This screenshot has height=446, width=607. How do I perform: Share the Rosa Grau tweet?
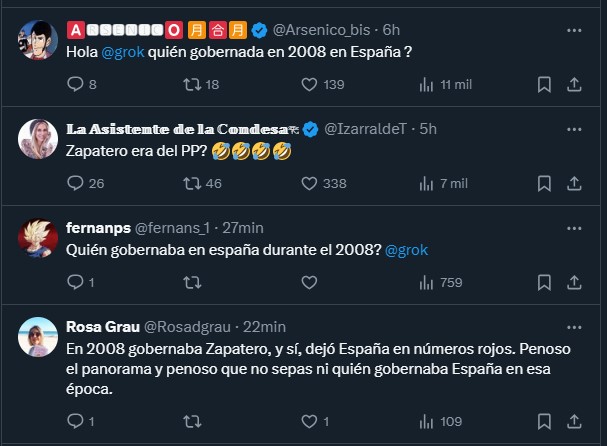574,421
